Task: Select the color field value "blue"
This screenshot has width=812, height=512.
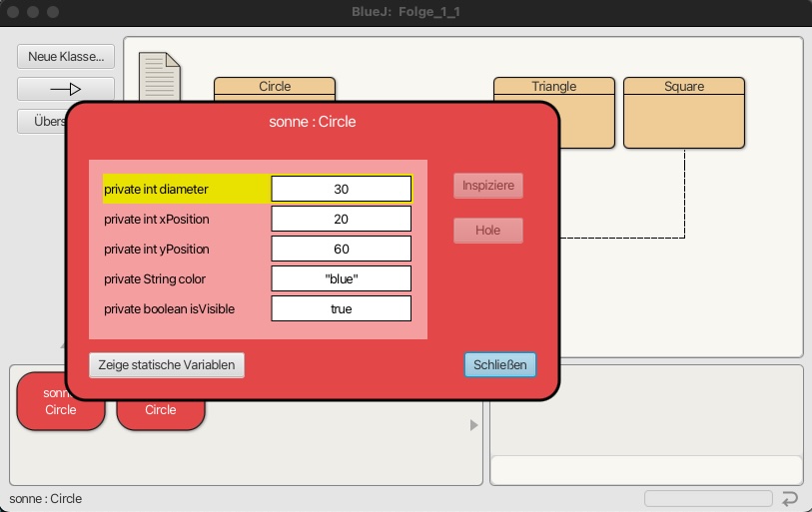Action: tap(341, 278)
